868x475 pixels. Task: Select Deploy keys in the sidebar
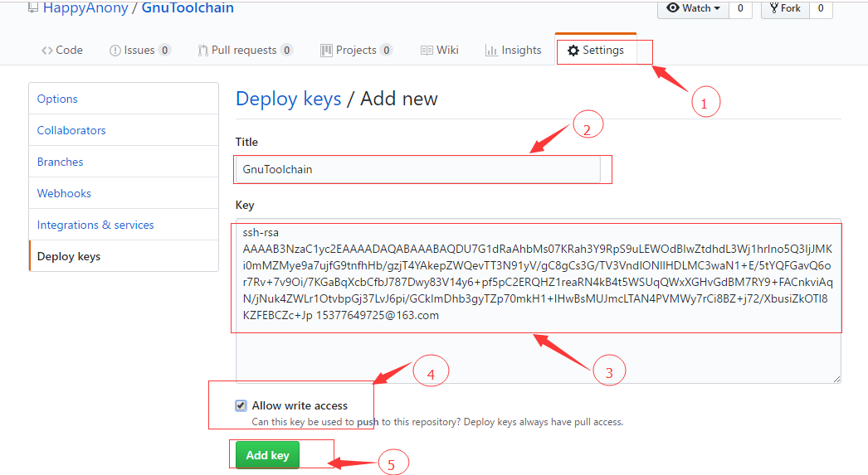click(124, 257)
